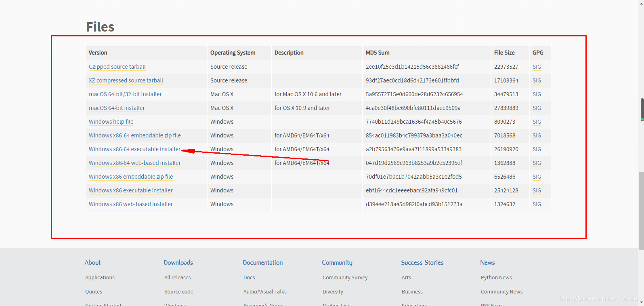This screenshot has height=306, width=644.
Task: Open the About footer section
Action: point(92,262)
